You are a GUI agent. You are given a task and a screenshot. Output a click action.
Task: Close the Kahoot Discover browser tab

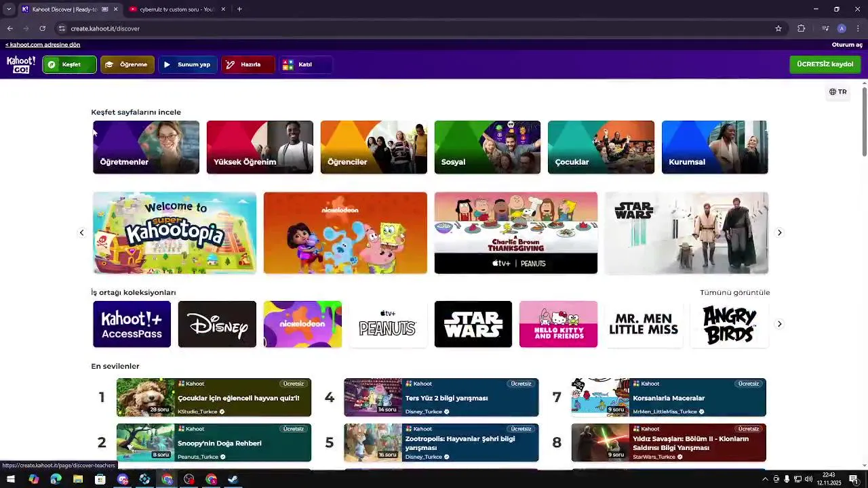115,9
